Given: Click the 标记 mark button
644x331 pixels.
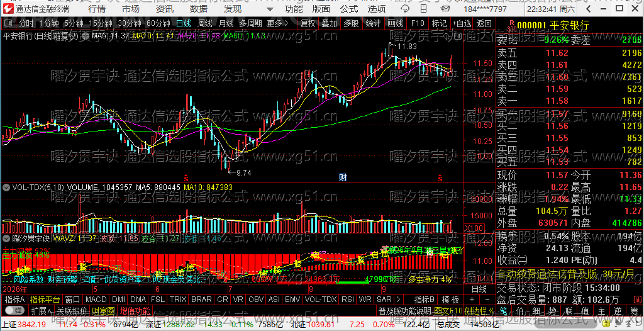Looking at the screenshot, I should tap(439, 23).
